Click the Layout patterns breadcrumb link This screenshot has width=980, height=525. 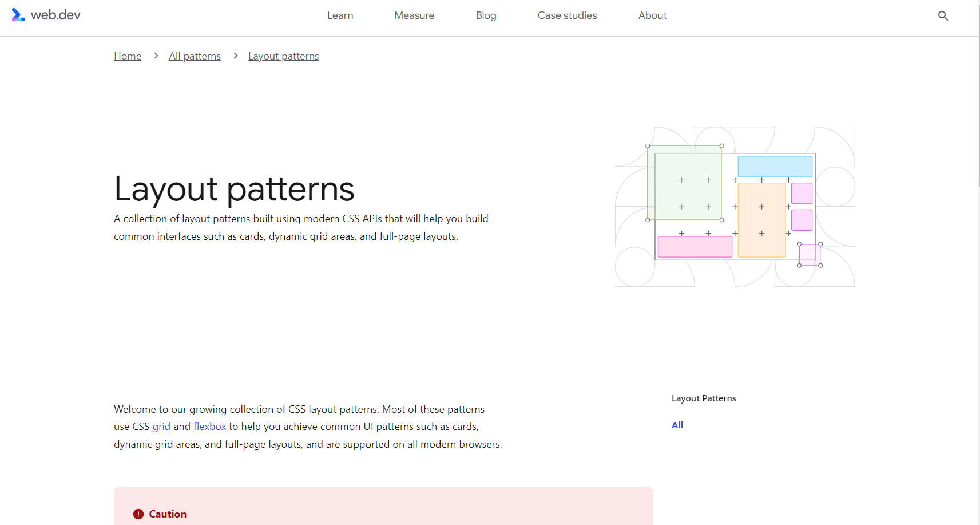[x=283, y=56]
